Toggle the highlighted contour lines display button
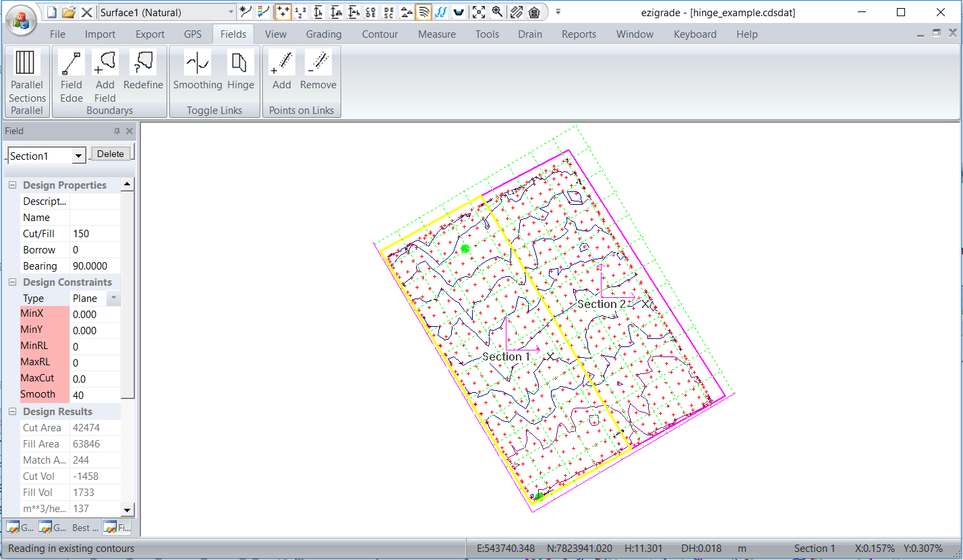This screenshot has height=560, width=963. click(424, 11)
